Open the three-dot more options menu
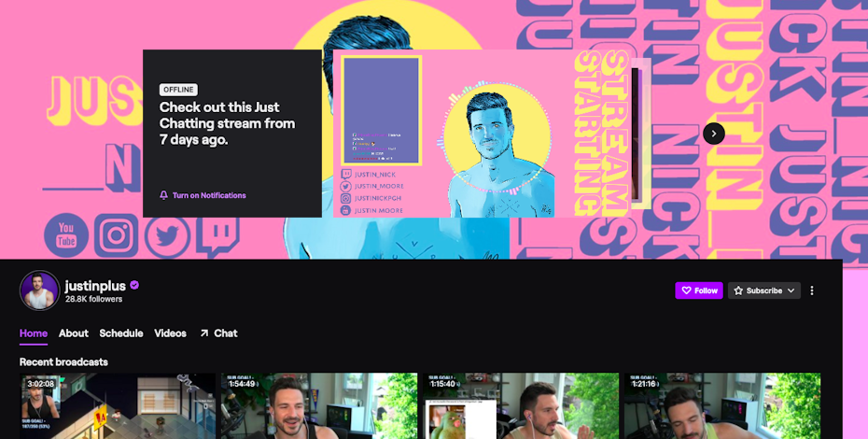Screen dimensions: 868x439 pyautogui.click(x=812, y=290)
